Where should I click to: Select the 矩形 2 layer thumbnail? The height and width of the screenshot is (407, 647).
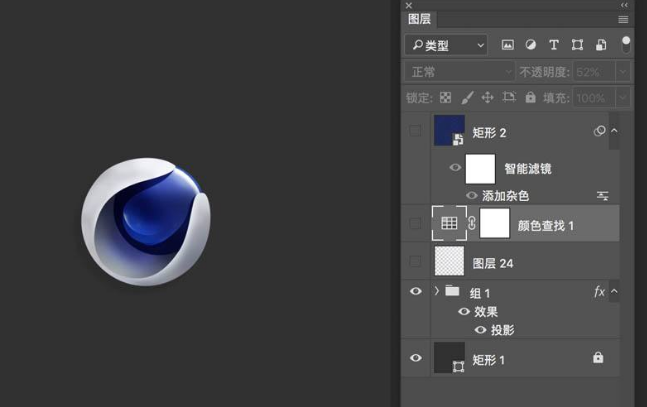(x=449, y=130)
